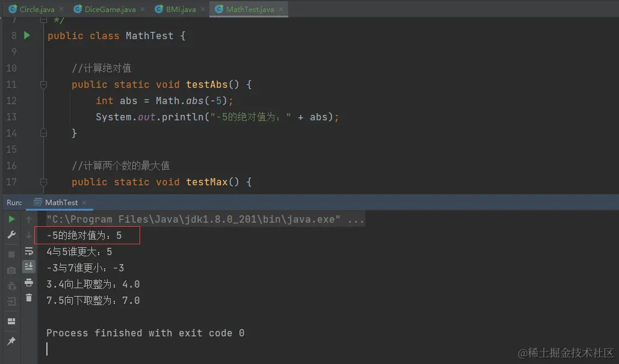Rerun MathTest using the green play icon in the Run panel
619x364 pixels.
coord(11,219)
